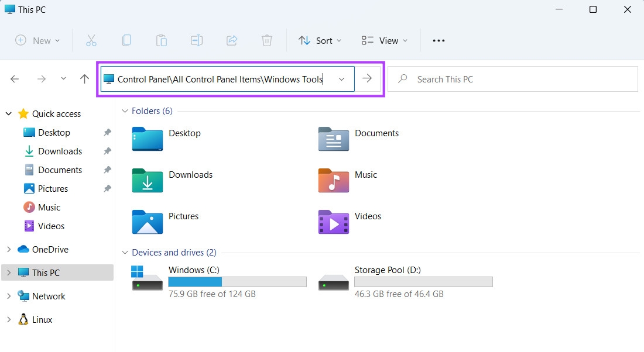Navigate up one level with the up arrow
The image size is (644, 352).
84,78
